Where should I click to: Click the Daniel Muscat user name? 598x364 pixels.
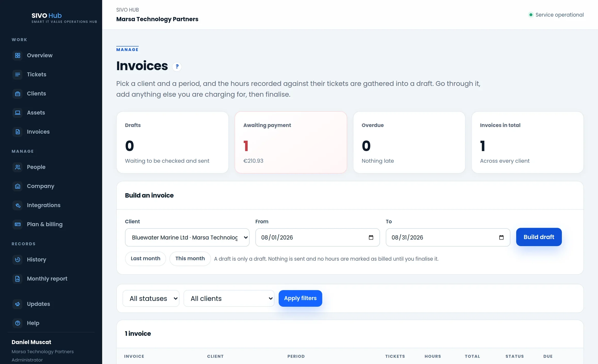[x=31, y=342]
